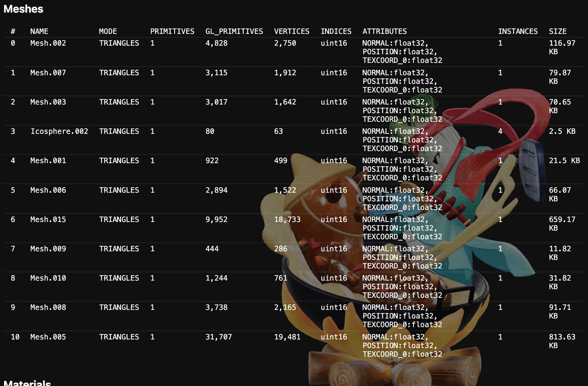588x386 pixels.
Task: Click the Mesh.001 row name
Action: [48, 160]
